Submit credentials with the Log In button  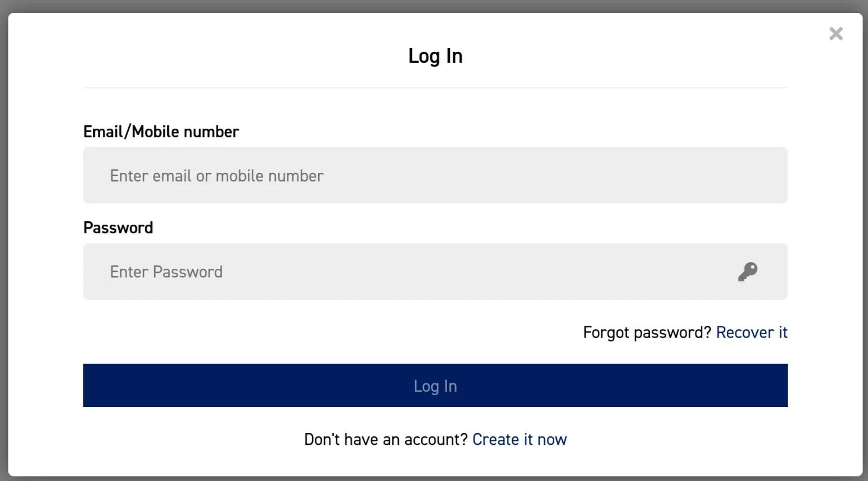pos(435,386)
